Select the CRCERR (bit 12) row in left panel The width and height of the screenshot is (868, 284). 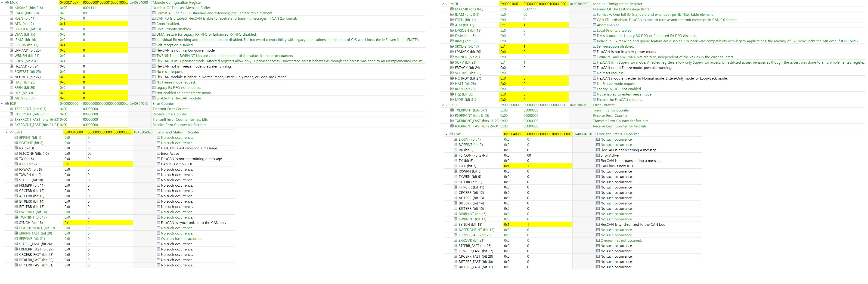pos(120,191)
